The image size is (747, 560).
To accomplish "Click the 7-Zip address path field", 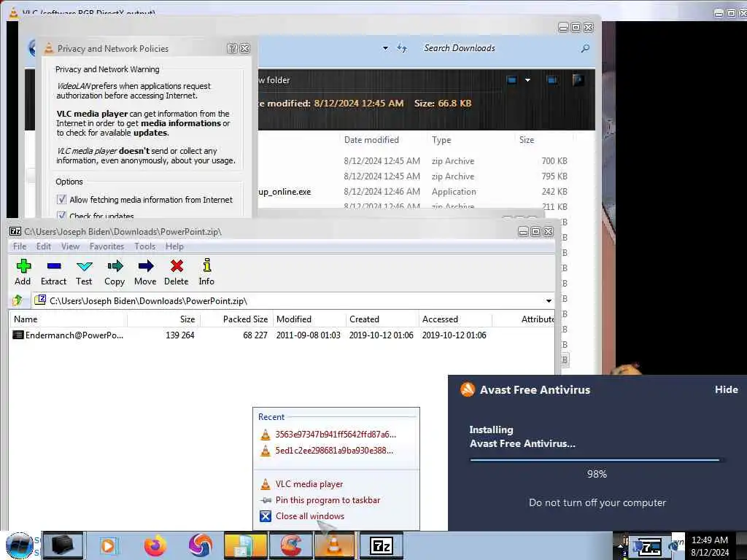I will tap(288, 301).
